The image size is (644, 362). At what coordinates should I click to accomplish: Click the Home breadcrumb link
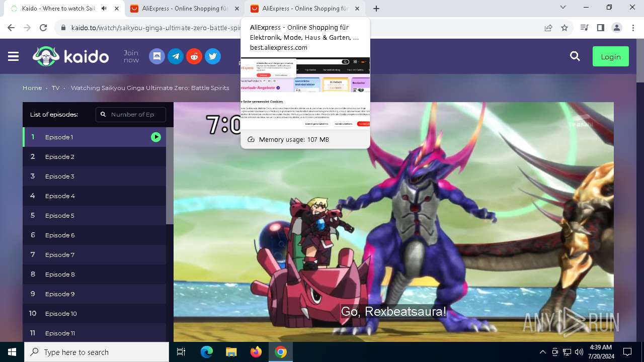pos(32,87)
